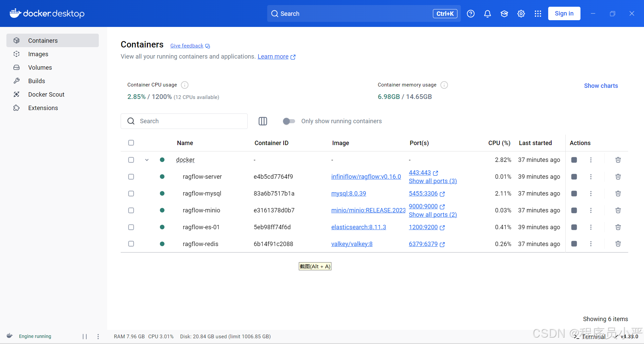This screenshot has height=344, width=644.
Task: Click Show charts
Action: 601,86
